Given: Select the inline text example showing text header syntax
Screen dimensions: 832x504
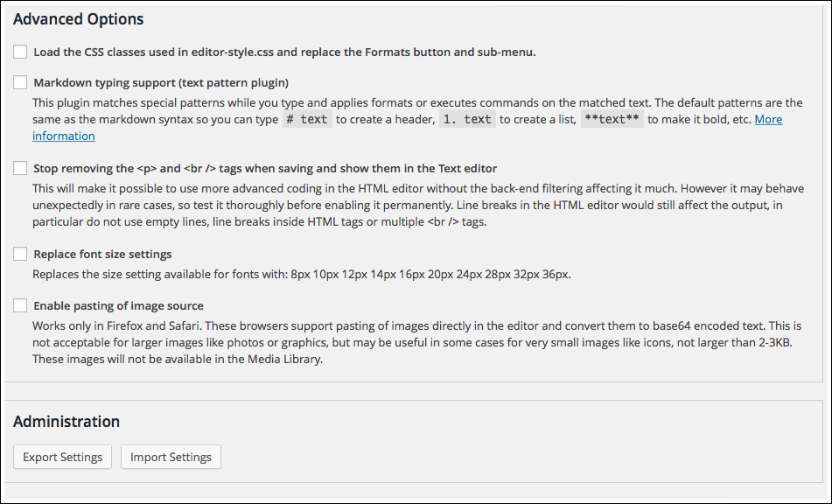Looking at the screenshot, I should click(x=306, y=119).
